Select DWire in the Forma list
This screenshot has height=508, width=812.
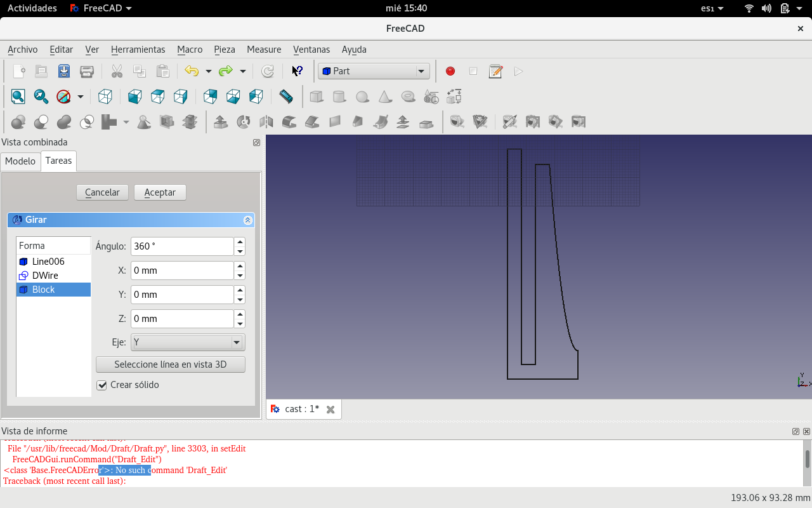click(45, 276)
